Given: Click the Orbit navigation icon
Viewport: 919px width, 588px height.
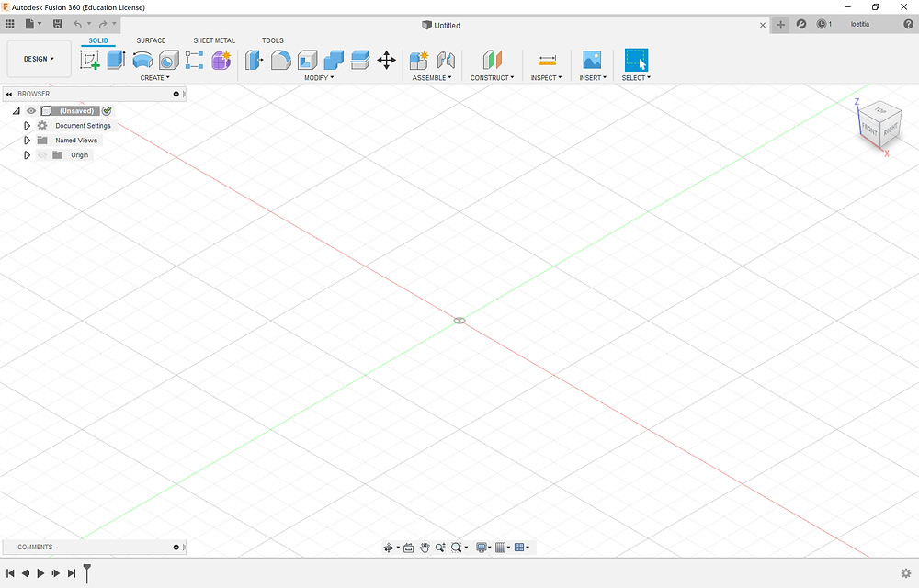Looking at the screenshot, I should click(388, 548).
